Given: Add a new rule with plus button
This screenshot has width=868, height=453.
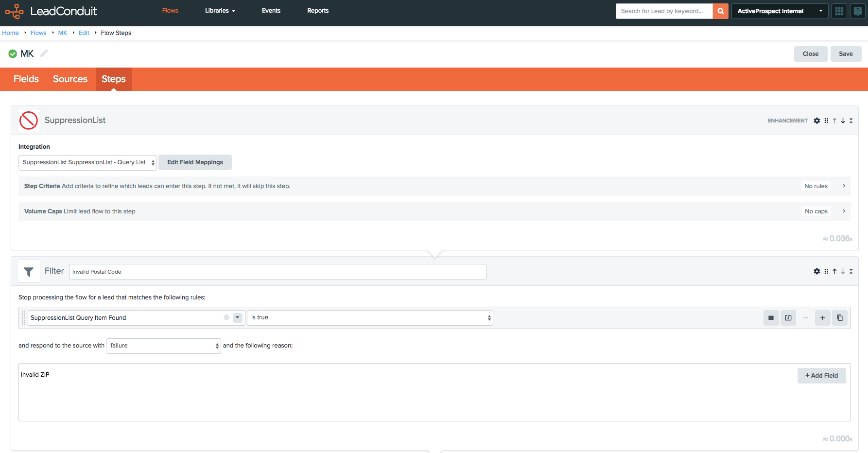Looking at the screenshot, I should click(822, 318).
